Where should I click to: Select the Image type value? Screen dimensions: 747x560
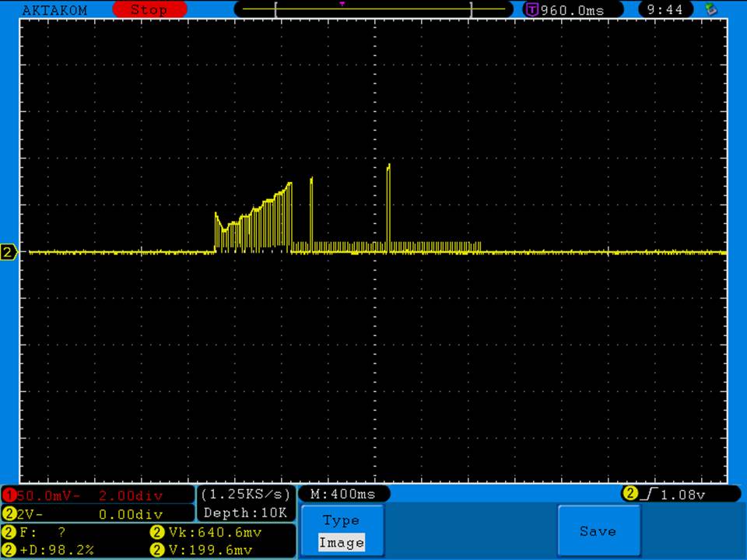click(341, 543)
